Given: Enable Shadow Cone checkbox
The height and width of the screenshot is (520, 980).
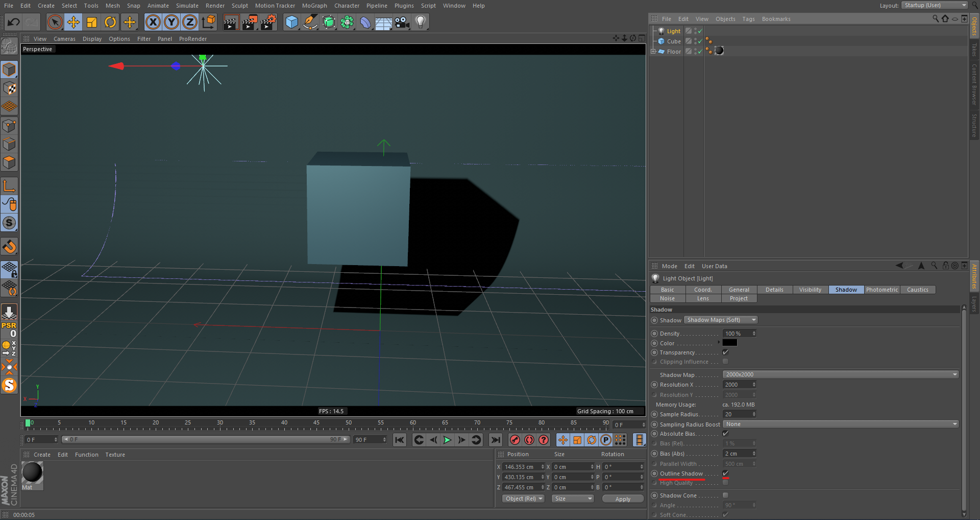Looking at the screenshot, I should [x=725, y=495].
